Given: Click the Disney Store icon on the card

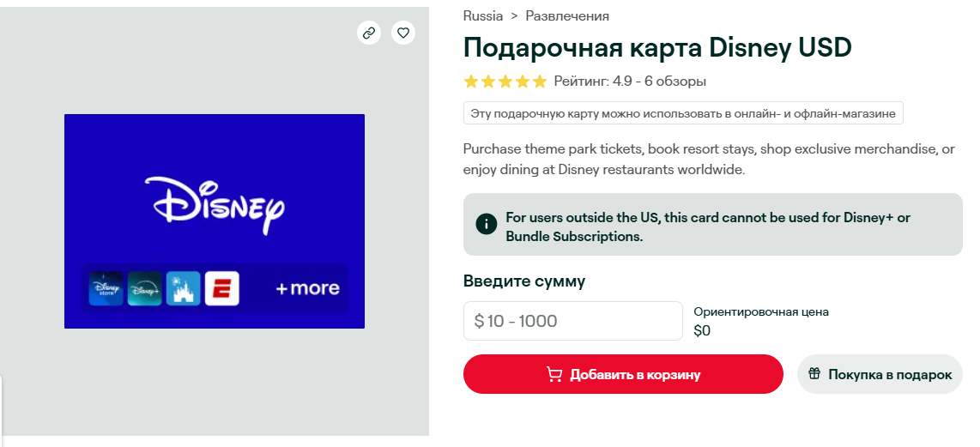Looking at the screenshot, I should coord(106,289).
